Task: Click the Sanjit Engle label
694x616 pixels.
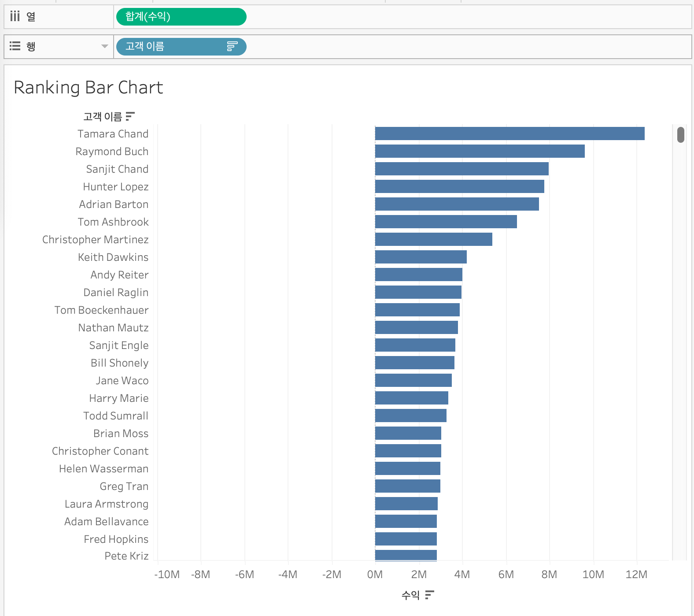Action: [118, 345]
